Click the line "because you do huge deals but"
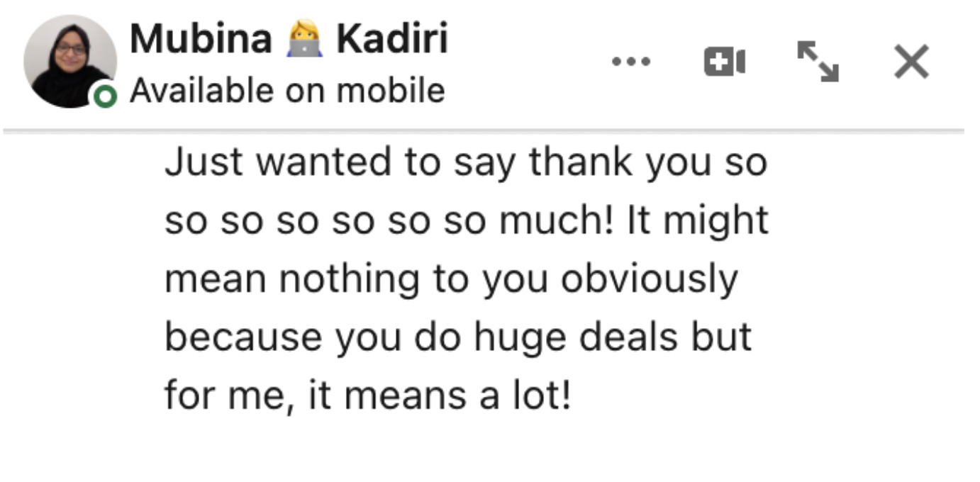980x482 pixels. [457, 337]
